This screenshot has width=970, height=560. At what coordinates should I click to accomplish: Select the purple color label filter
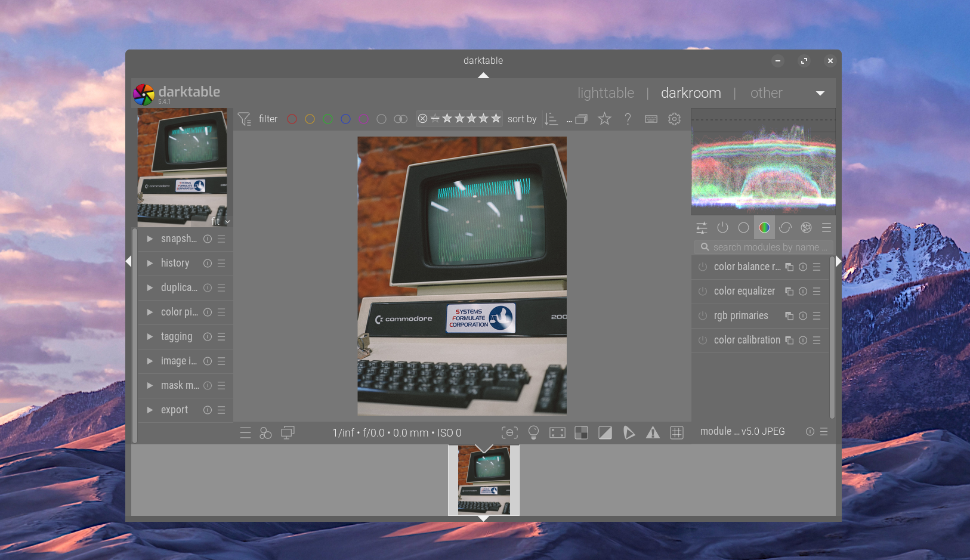[363, 119]
